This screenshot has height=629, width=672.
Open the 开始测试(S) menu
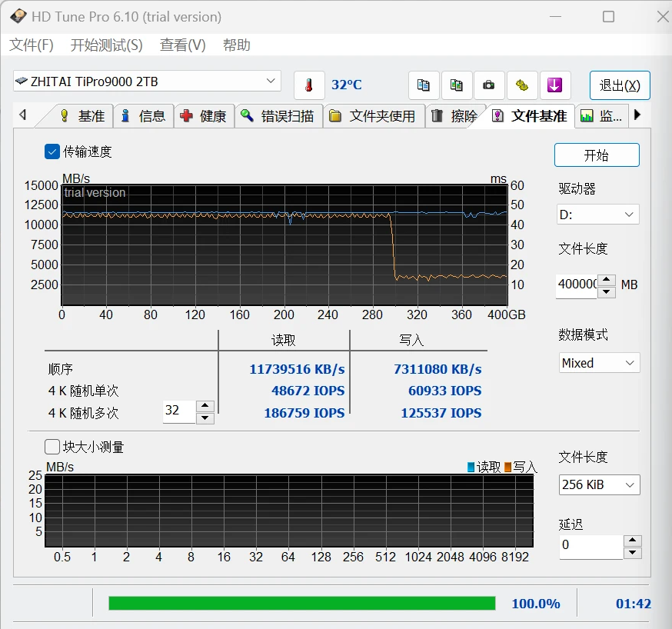coord(106,45)
